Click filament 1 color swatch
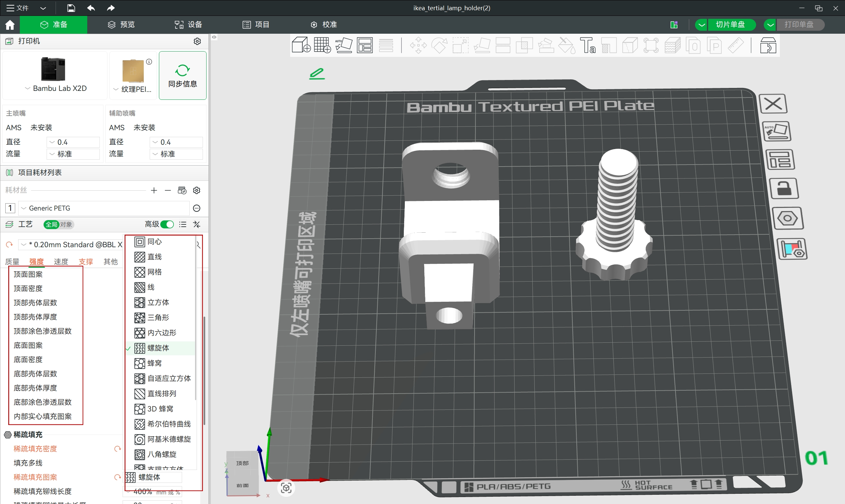The image size is (845, 504). [x=10, y=208]
